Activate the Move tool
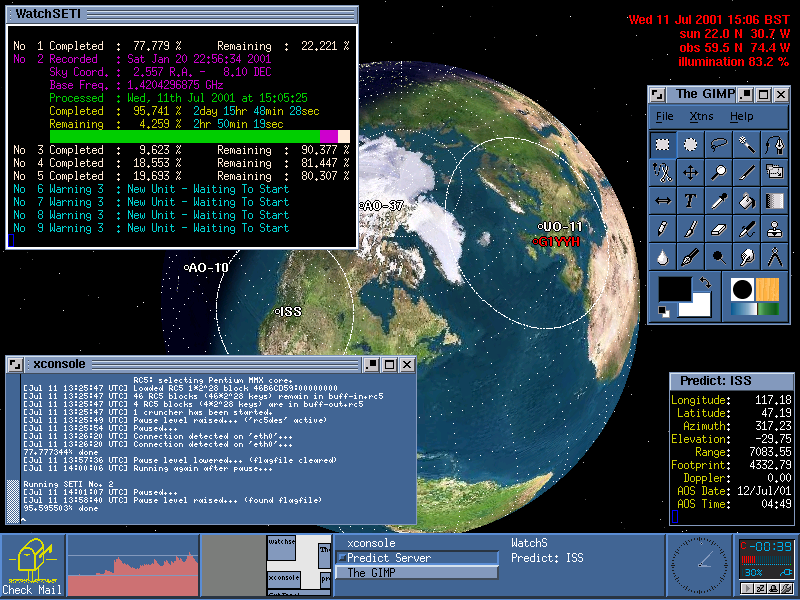Screen dimensions: 800x600 point(690,172)
